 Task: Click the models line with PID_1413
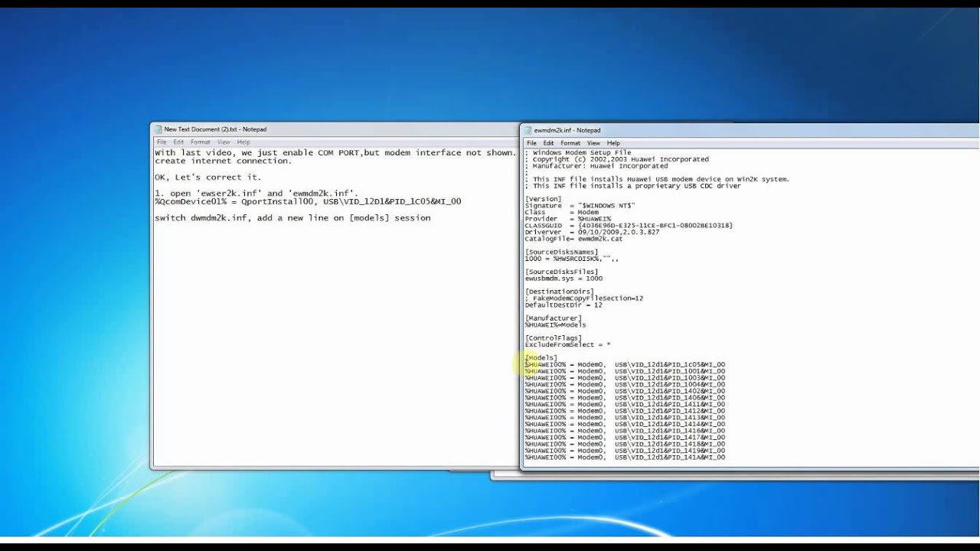coord(625,418)
